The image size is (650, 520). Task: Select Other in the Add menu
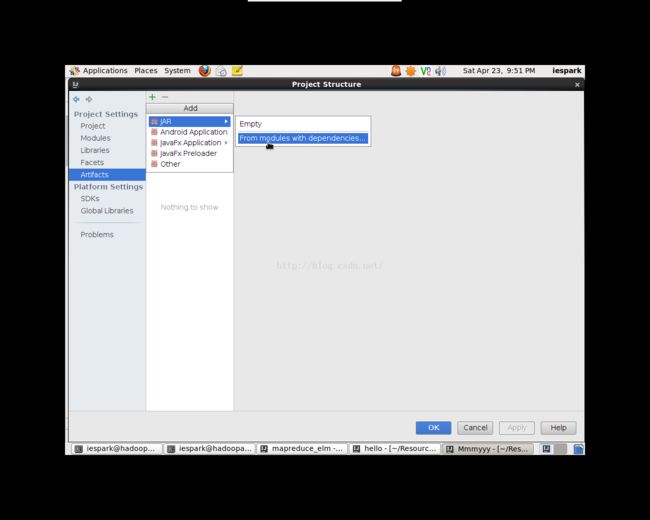[190, 164]
